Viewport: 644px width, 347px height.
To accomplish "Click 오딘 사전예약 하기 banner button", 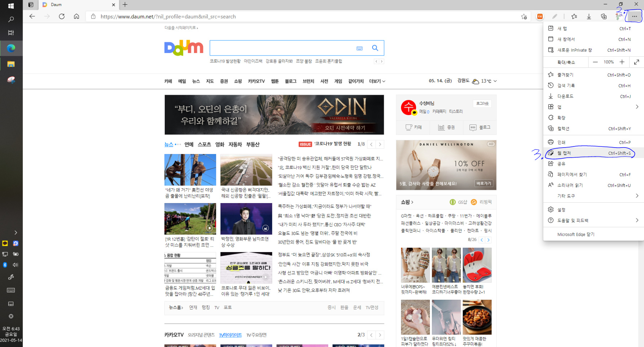I will coord(345,128).
